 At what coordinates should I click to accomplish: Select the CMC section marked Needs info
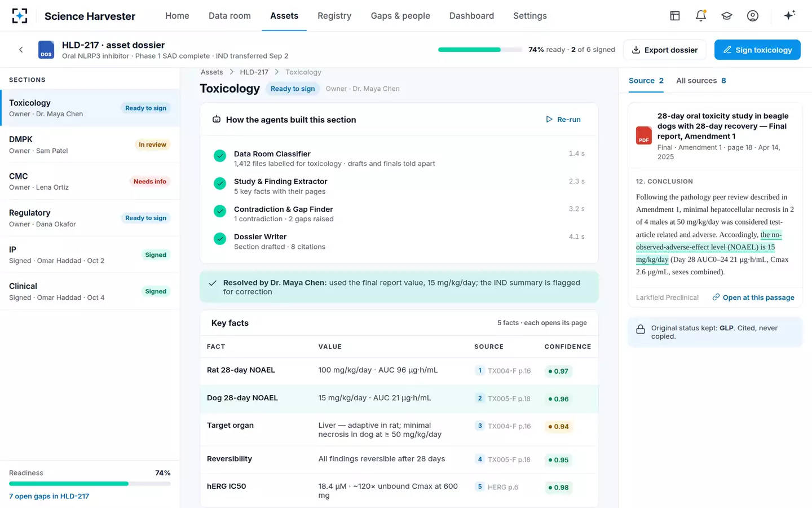90,181
